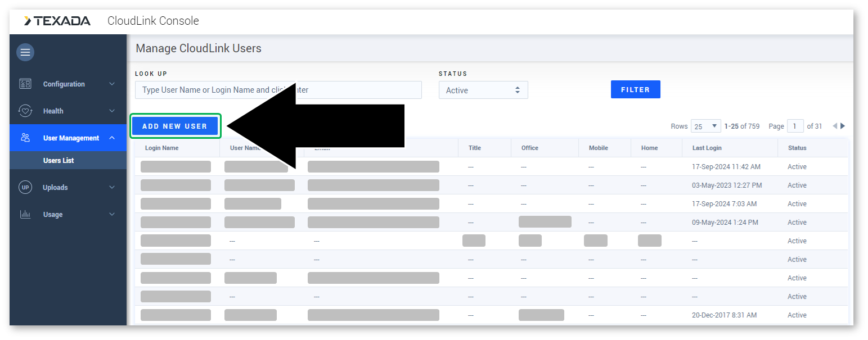Click the Page number input box
Image resolution: width=868 pixels, height=340 pixels.
point(795,126)
